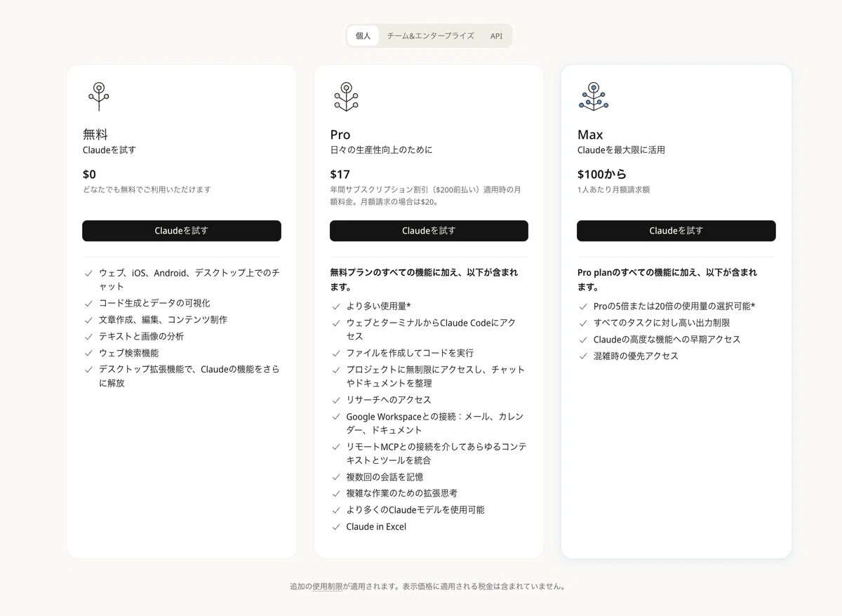The height and width of the screenshot is (616, 842).
Task: Click the Claudeを試す subtitle under 無料
Action: 109,150
